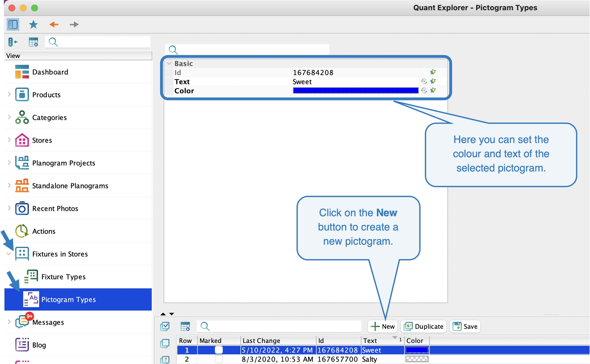
Task: Collapse the Basic properties section
Action: coord(169,63)
